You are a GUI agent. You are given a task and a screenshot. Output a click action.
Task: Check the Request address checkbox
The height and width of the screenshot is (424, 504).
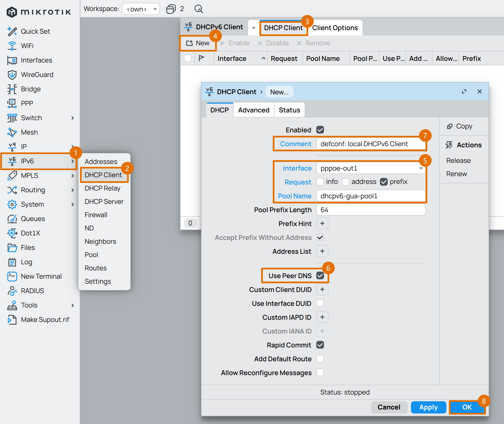click(x=346, y=182)
